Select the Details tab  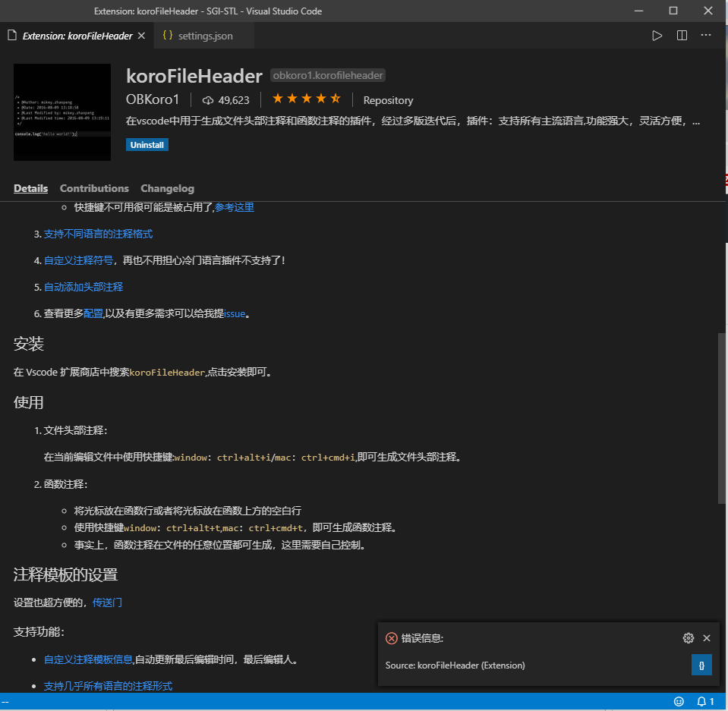[30, 188]
